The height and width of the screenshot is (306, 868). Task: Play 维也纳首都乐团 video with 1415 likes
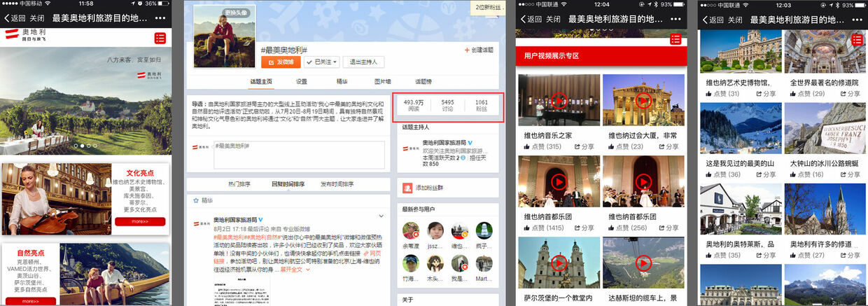click(559, 181)
